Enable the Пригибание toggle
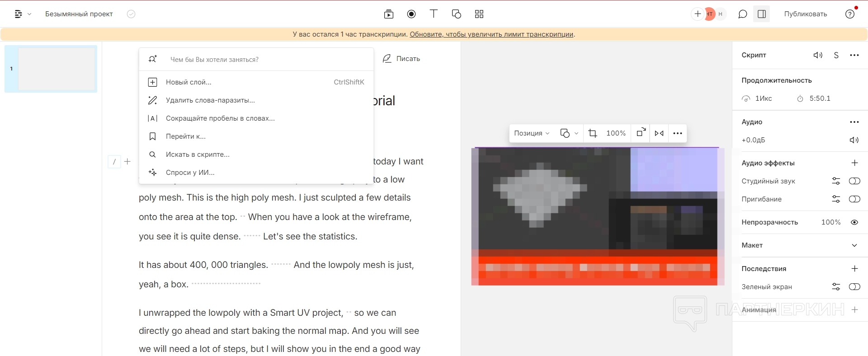Screen dimensions: 868x356 click(x=854, y=199)
